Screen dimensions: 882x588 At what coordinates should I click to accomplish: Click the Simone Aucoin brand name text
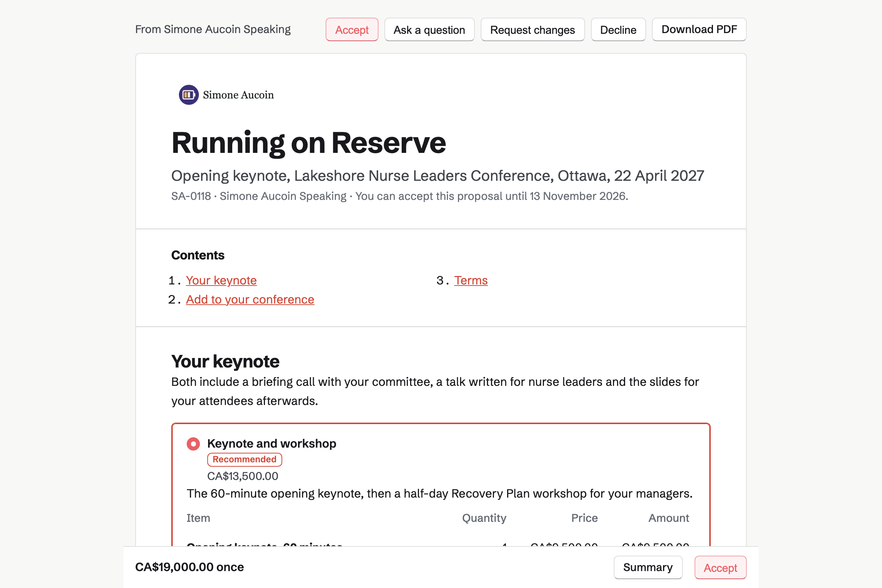(x=238, y=95)
